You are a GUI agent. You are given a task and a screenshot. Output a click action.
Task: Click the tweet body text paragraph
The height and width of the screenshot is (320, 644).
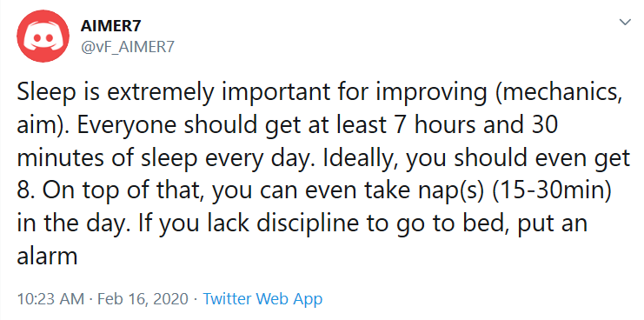point(323,176)
